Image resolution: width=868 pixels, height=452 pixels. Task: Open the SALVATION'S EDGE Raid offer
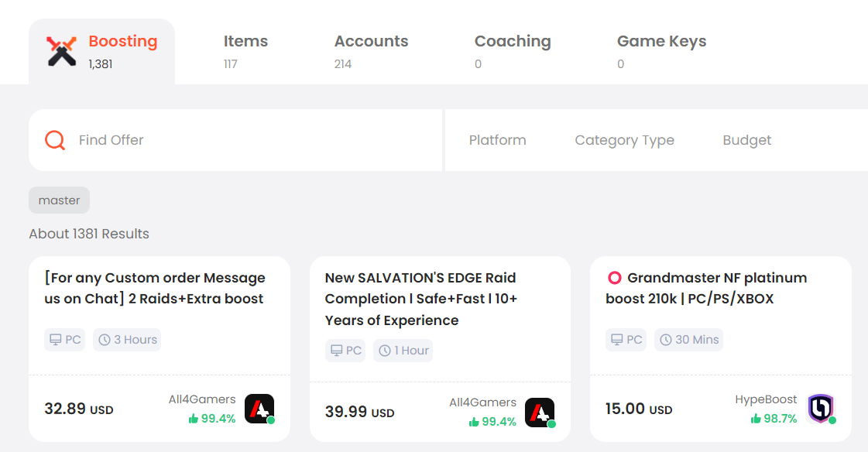(420, 299)
